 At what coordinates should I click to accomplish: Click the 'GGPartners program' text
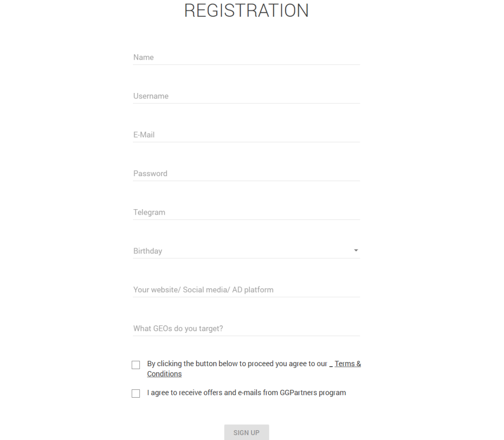pyautogui.click(x=316, y=393)
